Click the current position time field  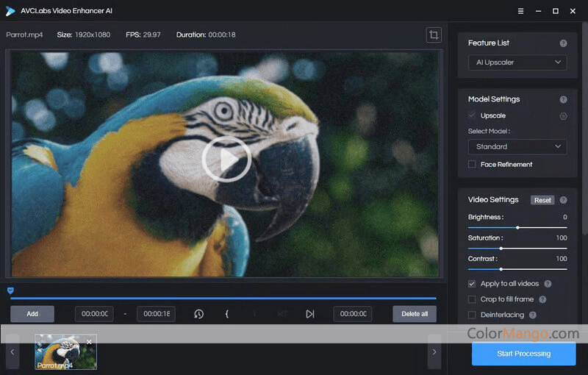pyautogui.click(x=353, y=314)
